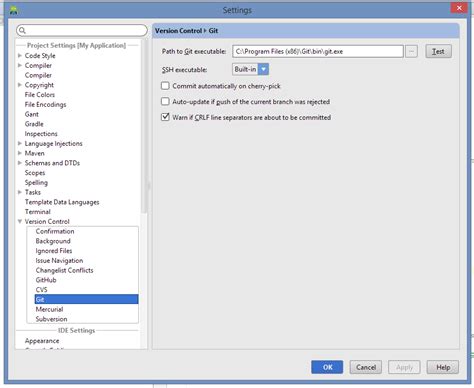Select Mercurial under Version Control

click(x=49, y=309)
